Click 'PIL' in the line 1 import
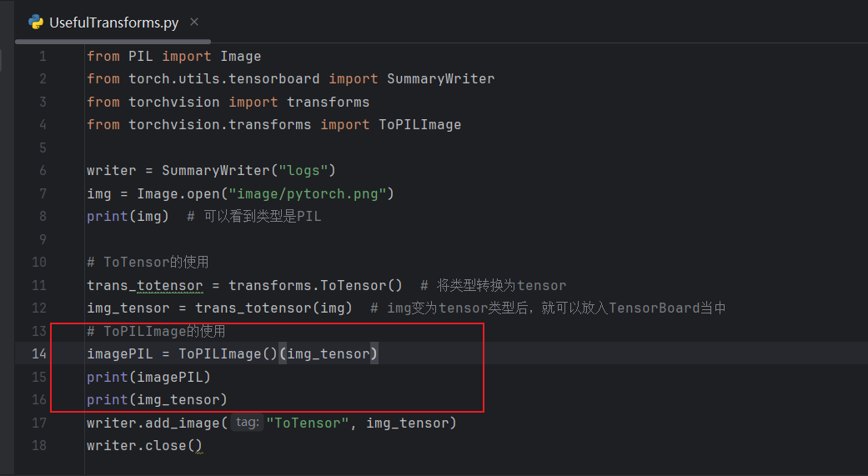The width and height of the screenshot is (868, 476). 141,57
